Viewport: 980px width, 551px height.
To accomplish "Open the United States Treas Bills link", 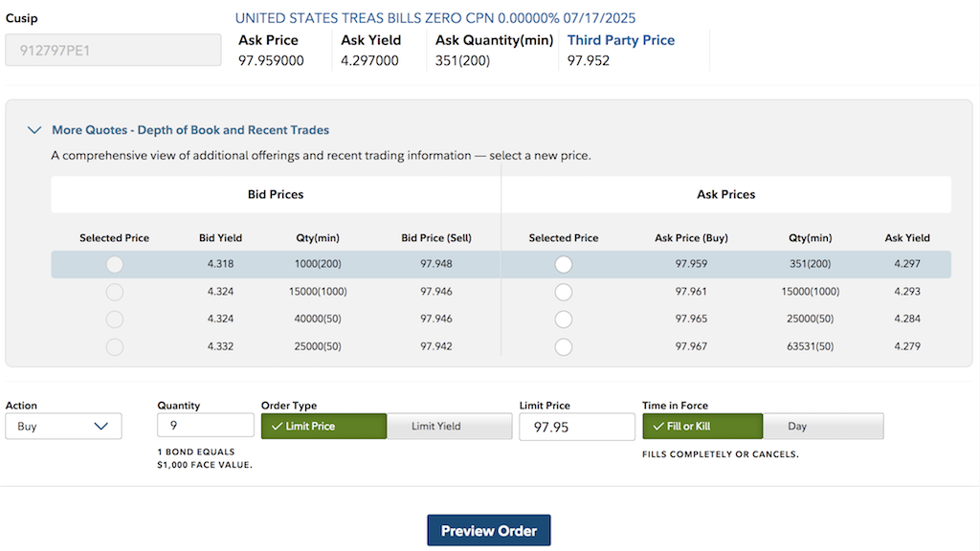I will point(434,18).
